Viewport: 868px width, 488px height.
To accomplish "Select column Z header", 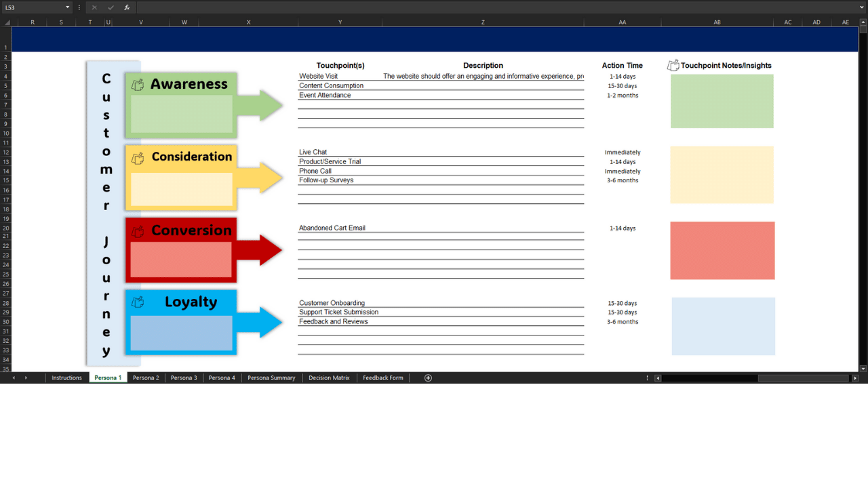I will click(483, 22).
